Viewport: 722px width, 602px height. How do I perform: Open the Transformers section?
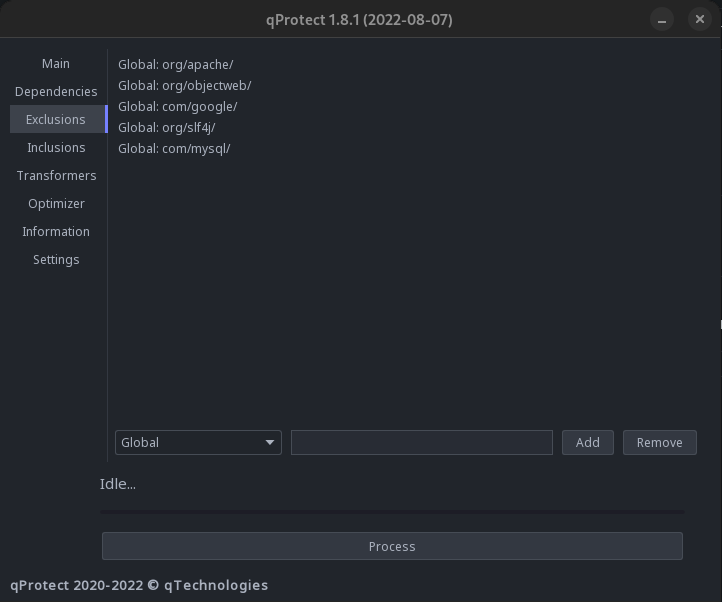pyautogui.click(x=56, y=175)
